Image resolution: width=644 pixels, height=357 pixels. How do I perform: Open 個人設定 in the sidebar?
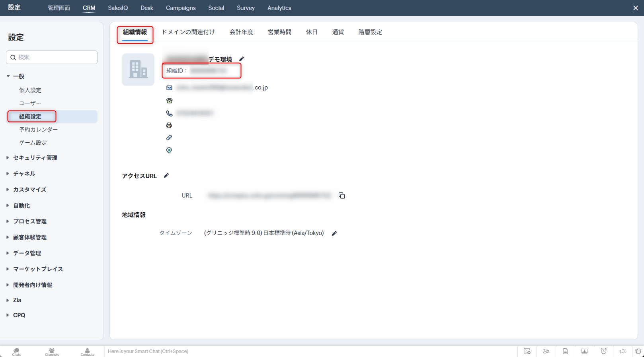[x=30, y=90]
